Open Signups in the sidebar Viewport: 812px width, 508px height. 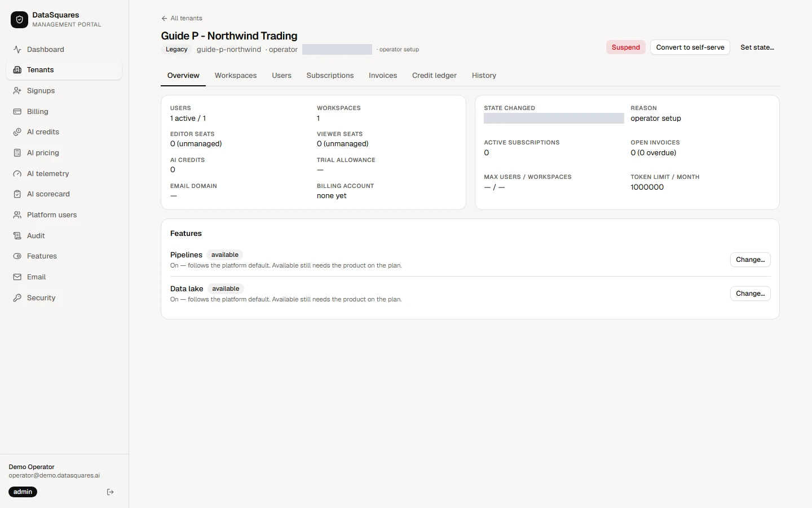[64, 91]
